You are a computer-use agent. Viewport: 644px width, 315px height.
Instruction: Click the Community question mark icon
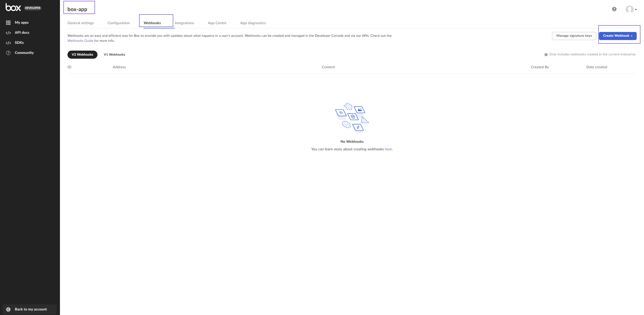coord(8,53)
